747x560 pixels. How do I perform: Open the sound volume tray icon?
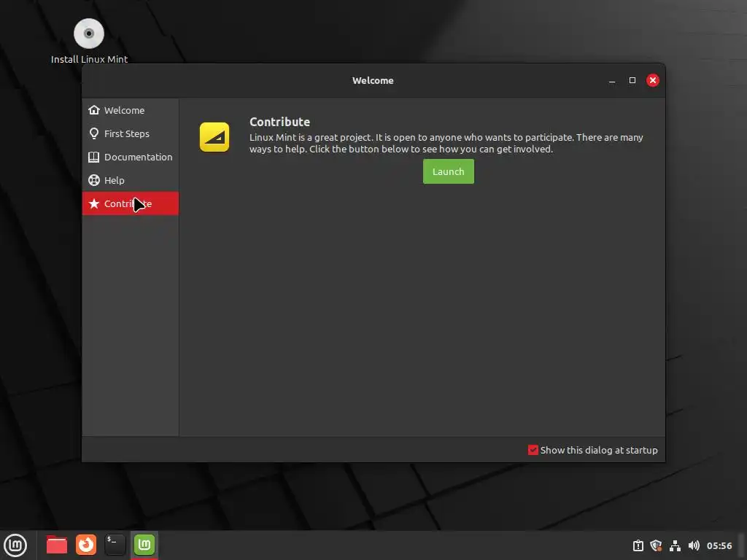(x=694, y=545)
